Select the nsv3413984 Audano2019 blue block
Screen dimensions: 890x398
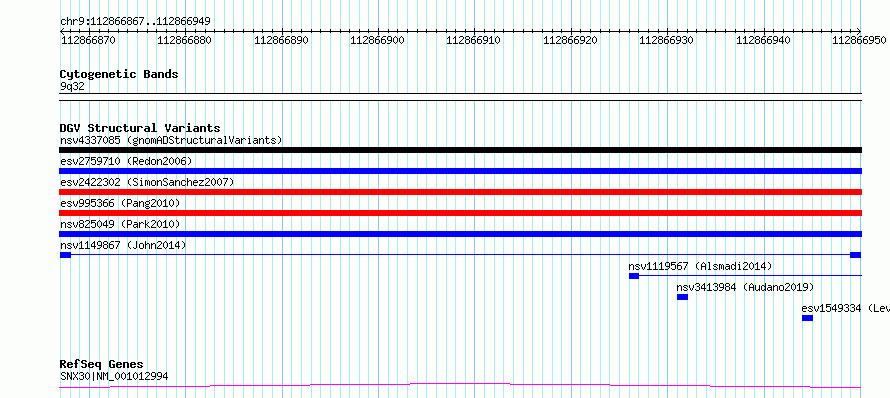pos(682,297)
